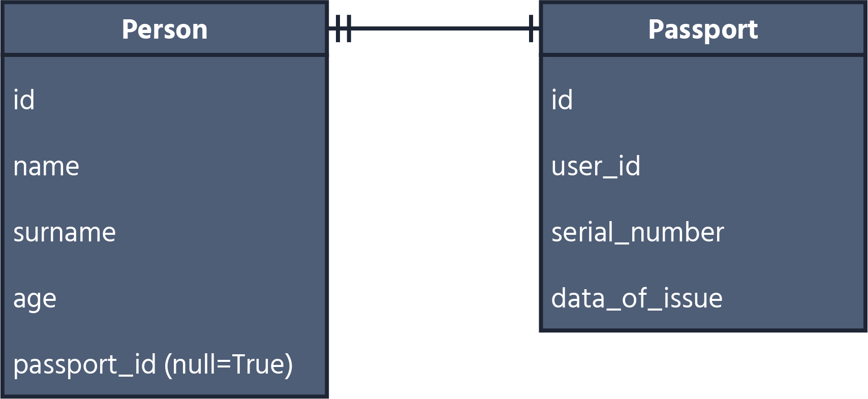Select the data_of_issue field in Passport
868x399 pixels.
(x=637, y=298)
